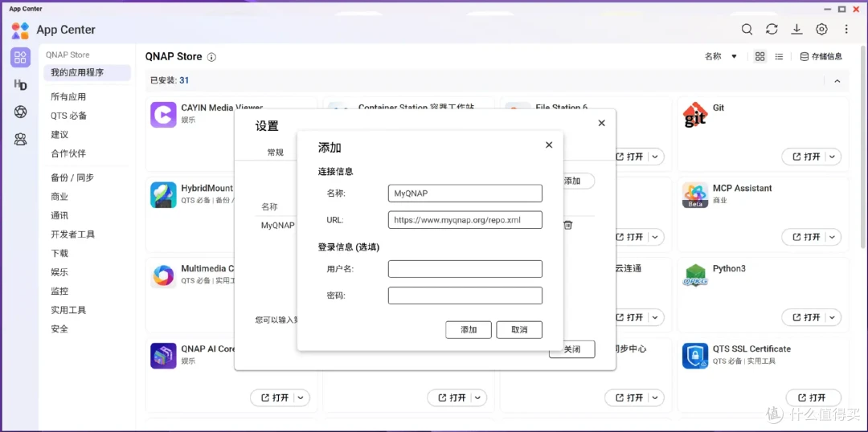Click the 名称 input field
Viewport: 868px width, 432px height.
[x=465, y=194]
